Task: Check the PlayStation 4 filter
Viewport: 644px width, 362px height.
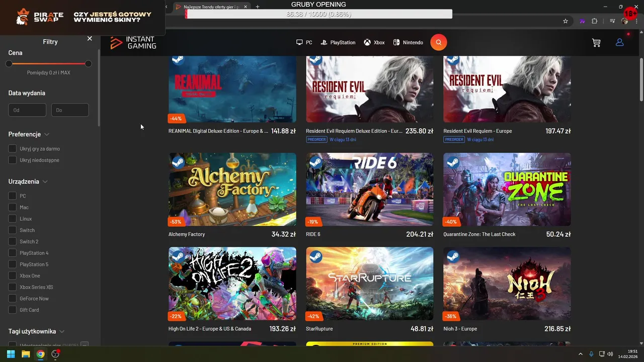Action: [13, 253]
